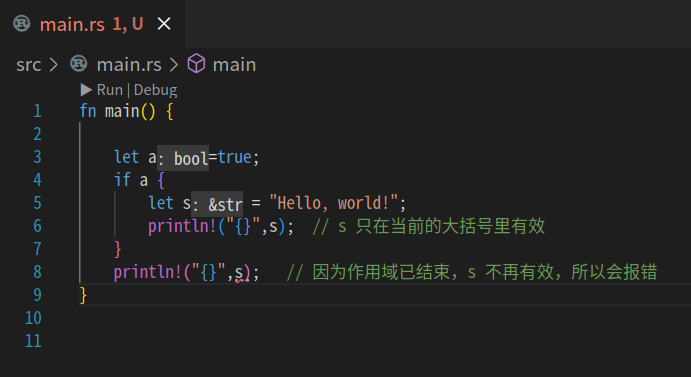Click the println! macro on line 8
The image size is (691, 377).
(148, 272)
